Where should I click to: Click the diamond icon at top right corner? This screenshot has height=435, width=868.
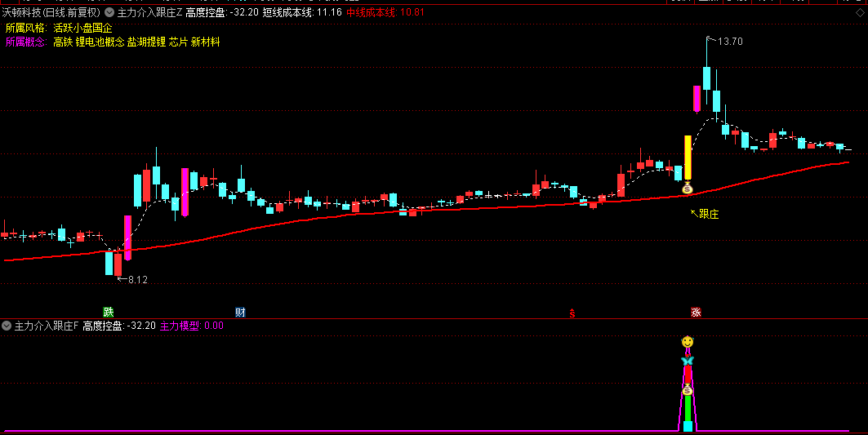[860, 13]
